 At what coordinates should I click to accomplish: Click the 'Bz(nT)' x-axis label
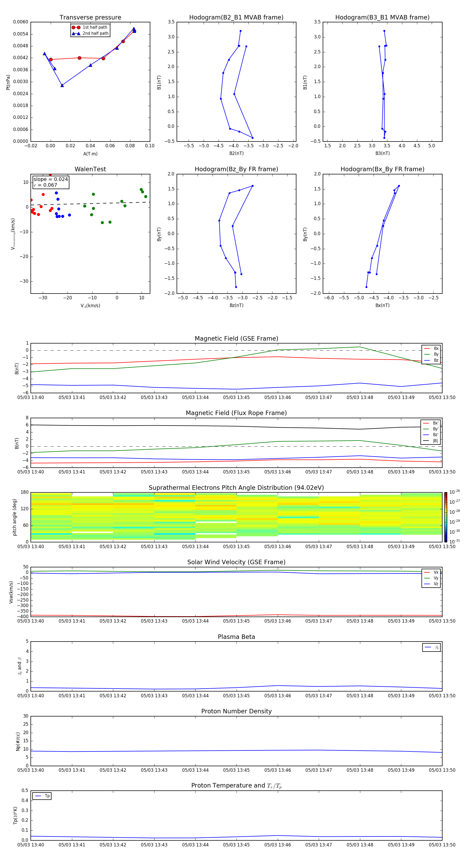[236, 305]
